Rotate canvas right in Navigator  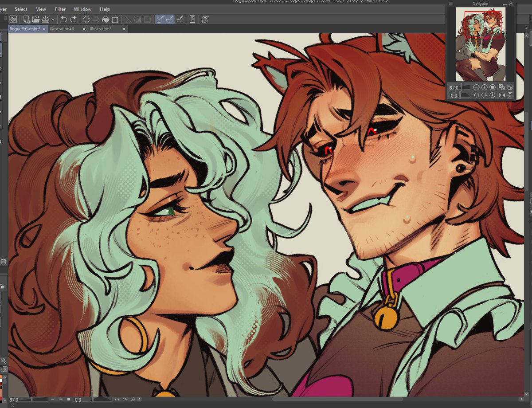pos(485,95)
